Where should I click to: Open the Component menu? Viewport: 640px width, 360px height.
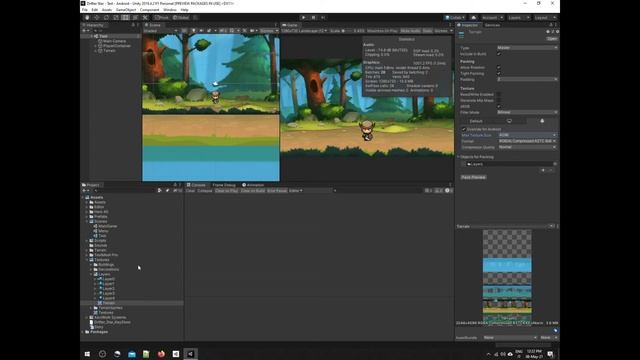pyautogui.click(x=149, y=10)
